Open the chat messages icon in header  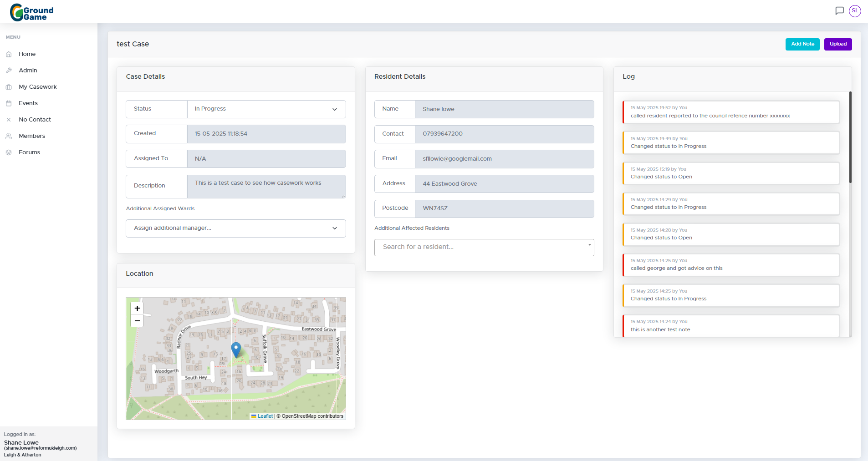(839, 10)
